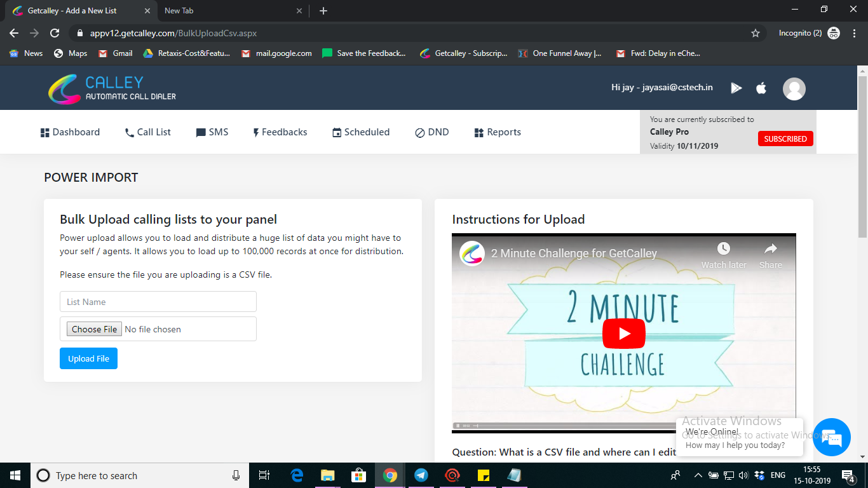The image size is (868, 488).
Task: Click Chrome forward arrow
Action: [x=34, y=33]
